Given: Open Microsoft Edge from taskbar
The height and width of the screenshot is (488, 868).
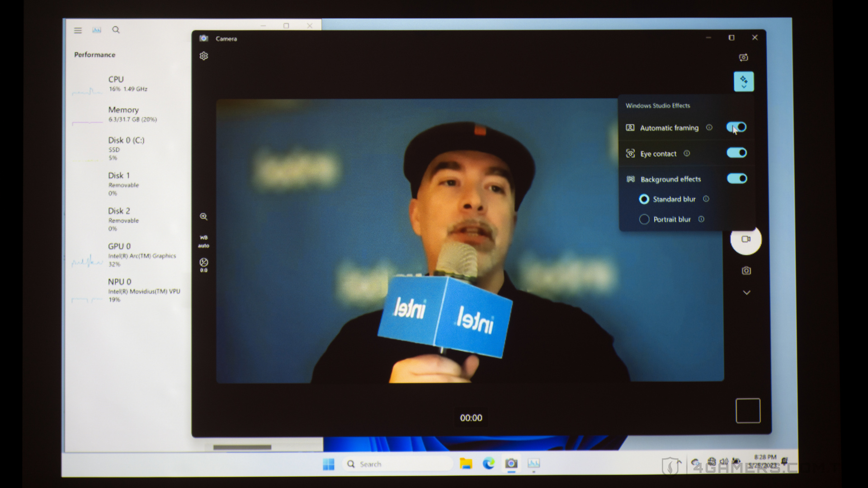Looking at the screenshot, I should 489,464.
